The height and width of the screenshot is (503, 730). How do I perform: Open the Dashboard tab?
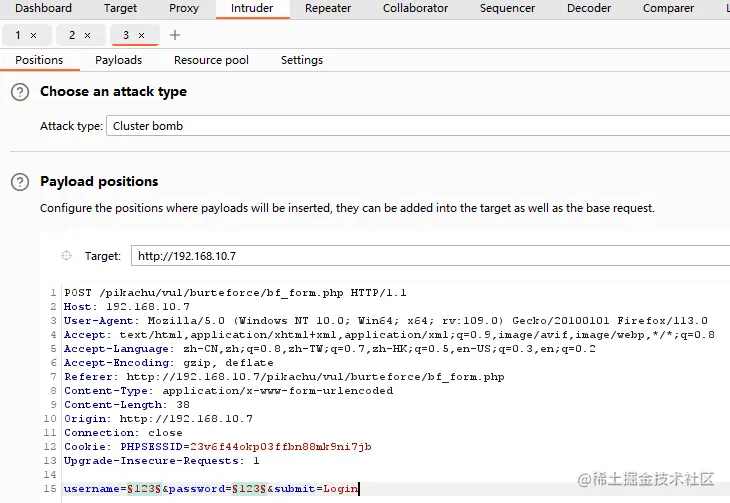[x=43, y=8]
